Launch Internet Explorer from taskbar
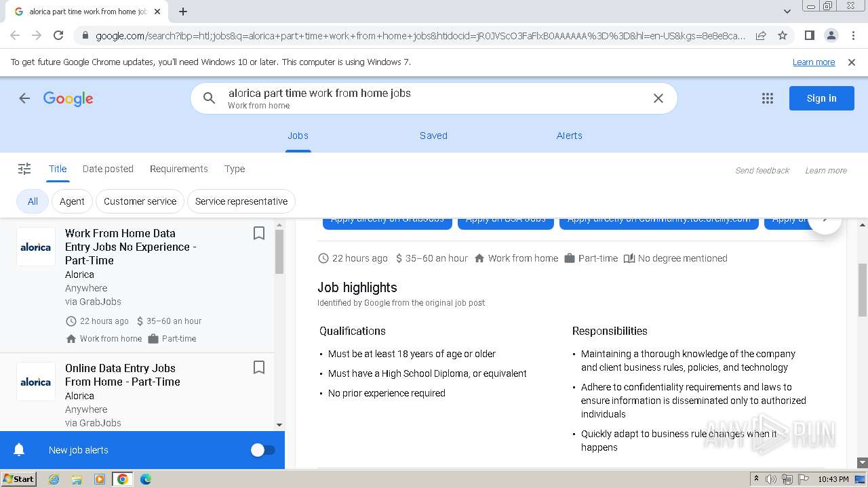Image resolution: width=868 pixels, height=488 pixels. pos(54,479)
